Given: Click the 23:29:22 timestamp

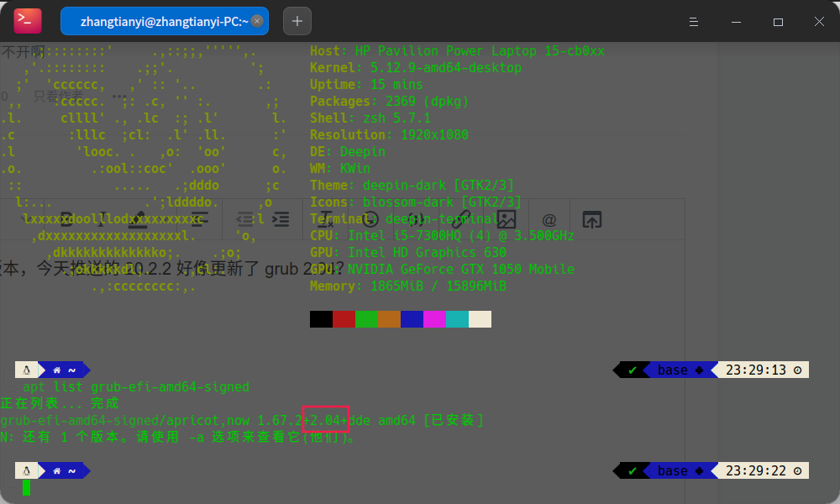Looking at the screenshot, I should pos(756,470).
